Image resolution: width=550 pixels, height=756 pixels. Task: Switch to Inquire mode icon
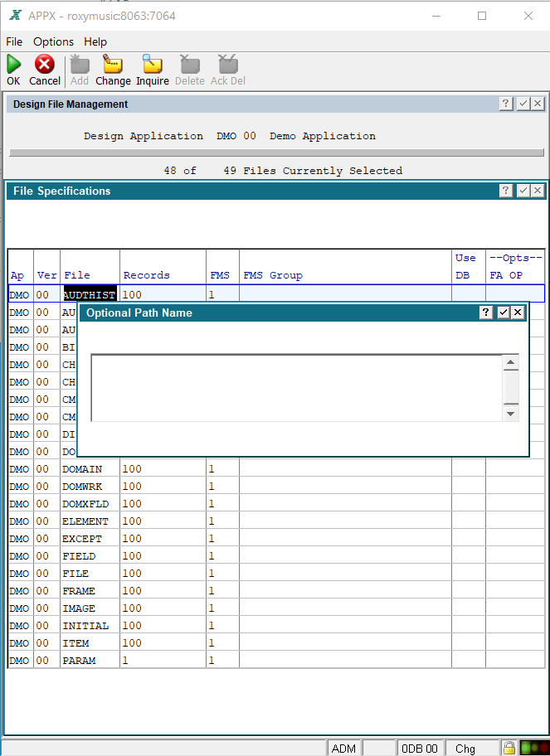point(152,64)
